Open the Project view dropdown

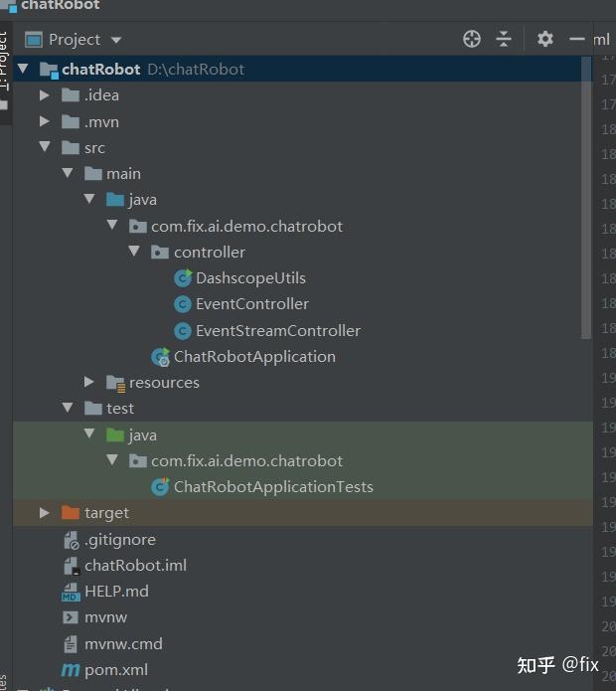tap(116, 40)
